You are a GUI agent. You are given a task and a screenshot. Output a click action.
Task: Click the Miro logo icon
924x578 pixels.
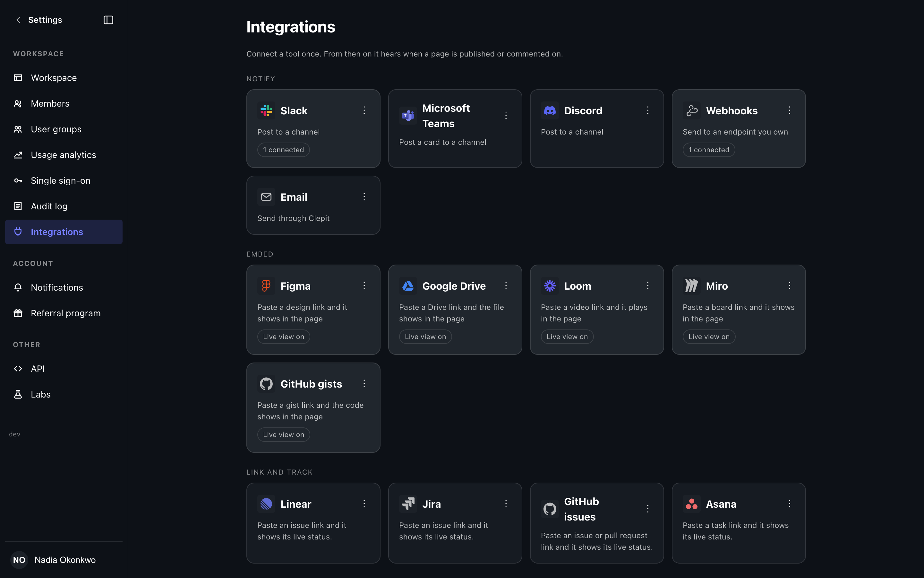(x=691, y=285)
